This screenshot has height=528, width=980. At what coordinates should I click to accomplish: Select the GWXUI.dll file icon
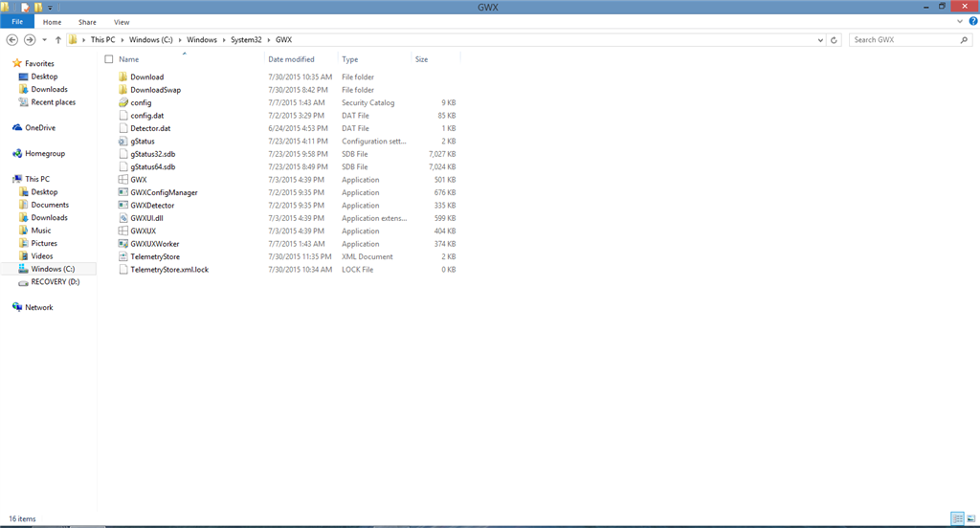123,218
